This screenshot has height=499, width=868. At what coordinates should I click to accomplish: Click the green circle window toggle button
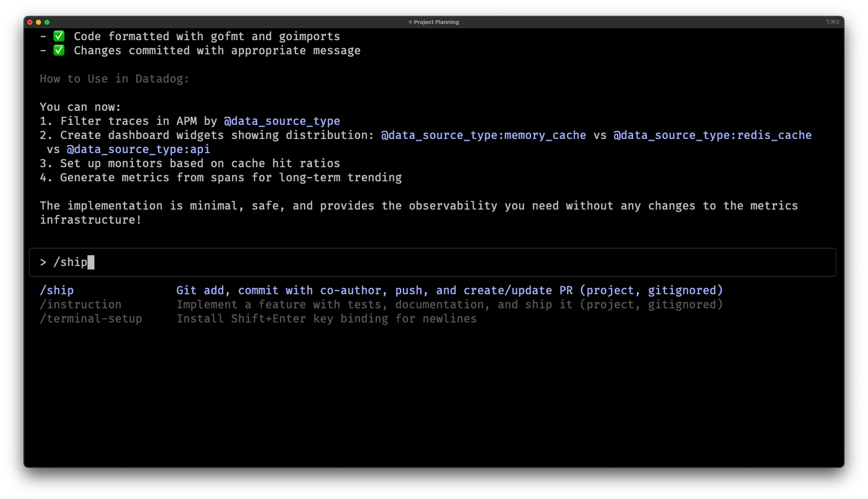[x=47, y=22]
